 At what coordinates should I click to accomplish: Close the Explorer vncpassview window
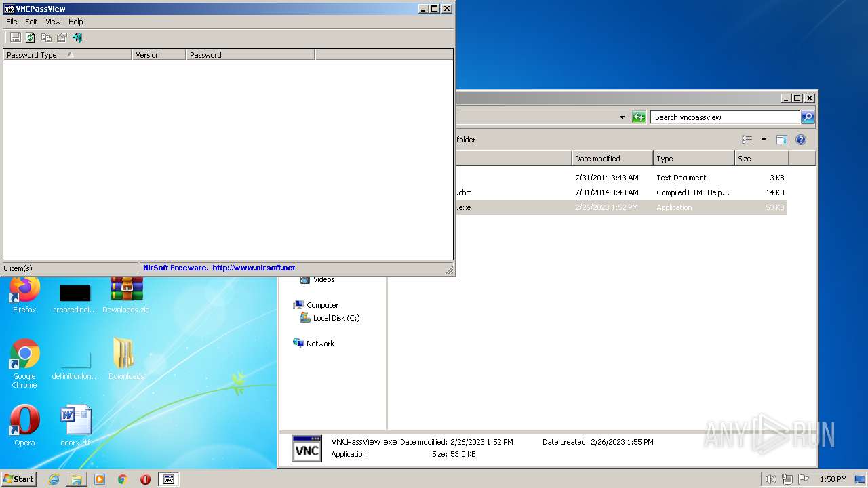809,98
